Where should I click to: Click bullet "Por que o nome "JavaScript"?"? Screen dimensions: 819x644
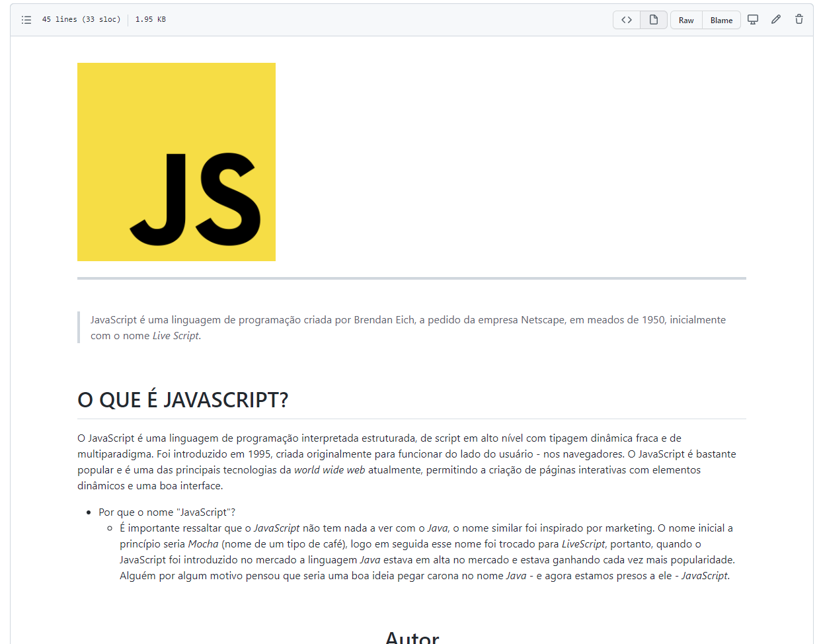[167, 512]
